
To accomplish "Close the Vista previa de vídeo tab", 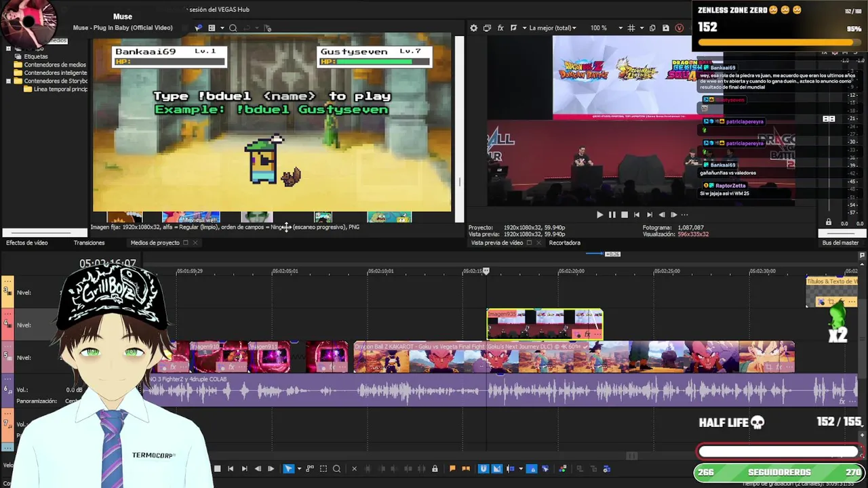I will coord(538,243).
